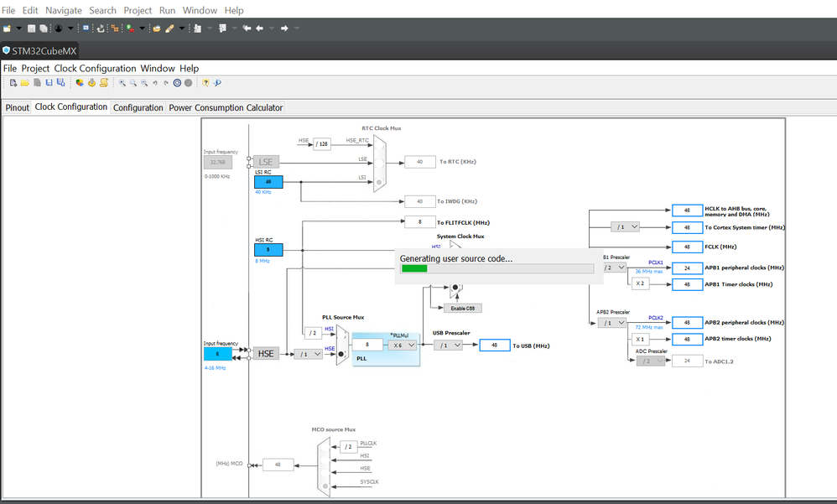This screenshot has height=504, width=837.
Task: Click the blue monitor icon in dark toolbar
Action: [86, 29]
